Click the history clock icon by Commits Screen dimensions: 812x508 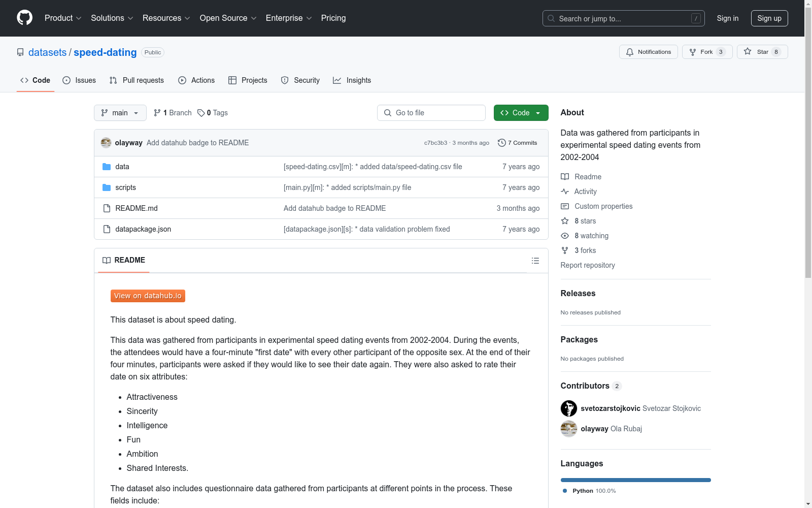point(502,143)
